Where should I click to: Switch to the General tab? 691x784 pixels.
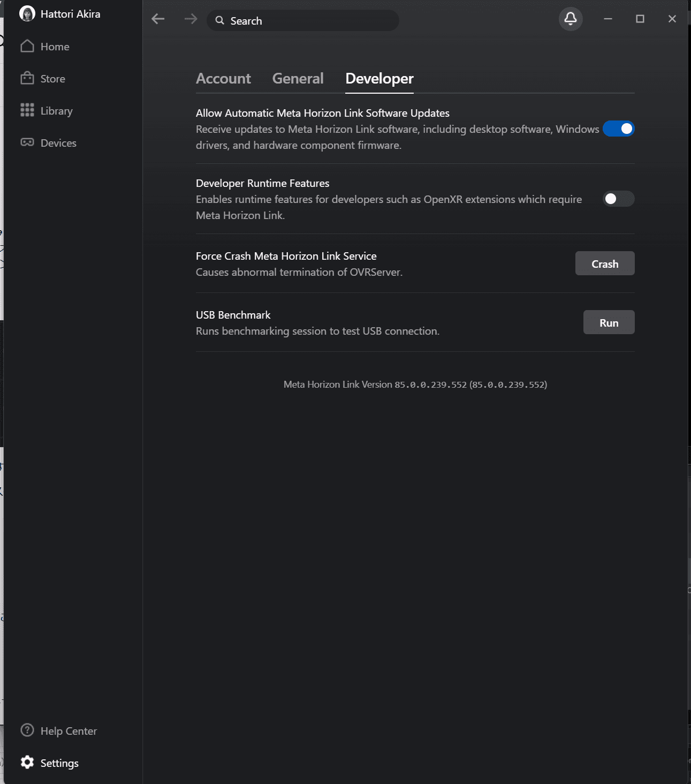click(298, 79)
